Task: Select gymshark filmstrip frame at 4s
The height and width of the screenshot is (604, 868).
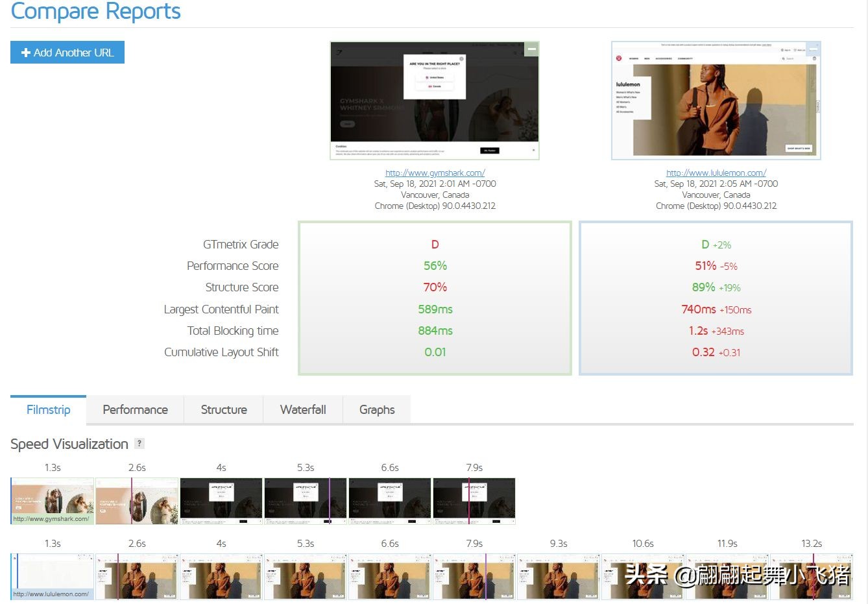Action: coord(221,501)
